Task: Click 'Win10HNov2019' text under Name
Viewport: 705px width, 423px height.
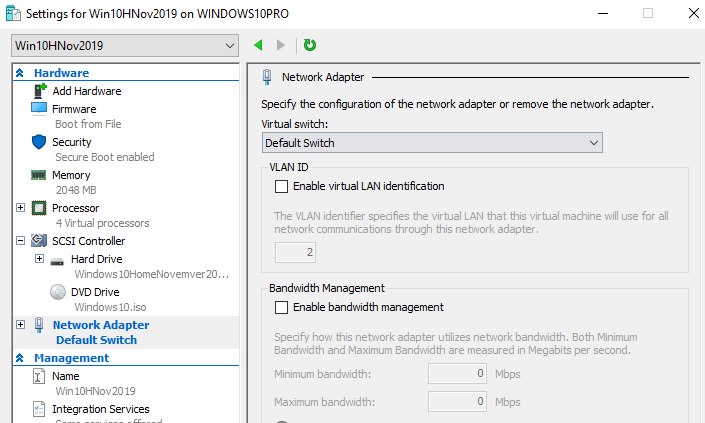Action: [95, 391]
